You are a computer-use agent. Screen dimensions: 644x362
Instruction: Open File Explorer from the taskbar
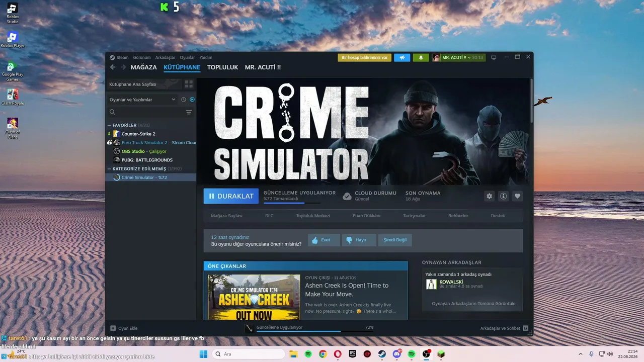pos(293,354)
